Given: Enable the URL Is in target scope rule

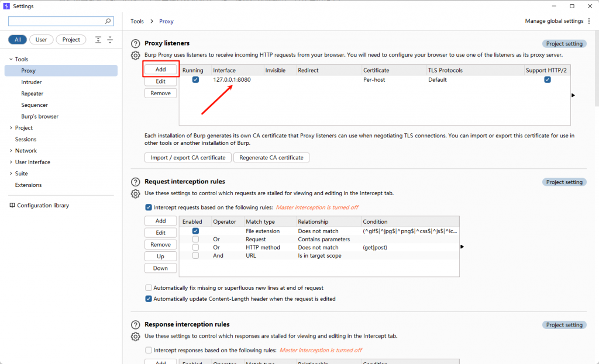Looking at the screenshot, I should pyautogui.click(x=195, y=256).
